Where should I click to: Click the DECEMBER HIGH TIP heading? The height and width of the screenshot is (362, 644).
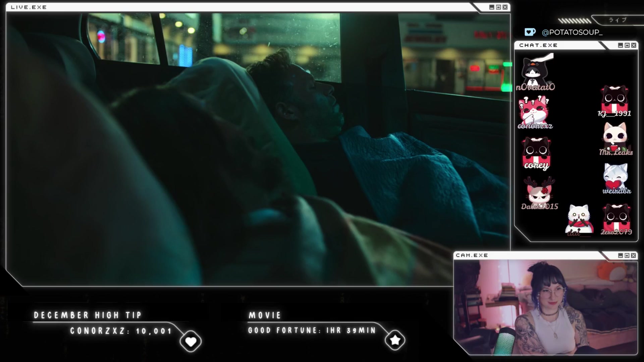point(88,315)
